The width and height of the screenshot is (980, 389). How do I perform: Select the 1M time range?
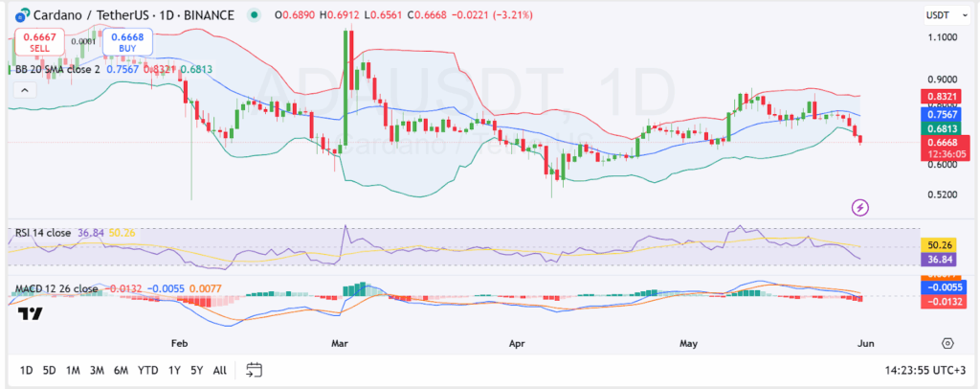(x=73, y=370)
